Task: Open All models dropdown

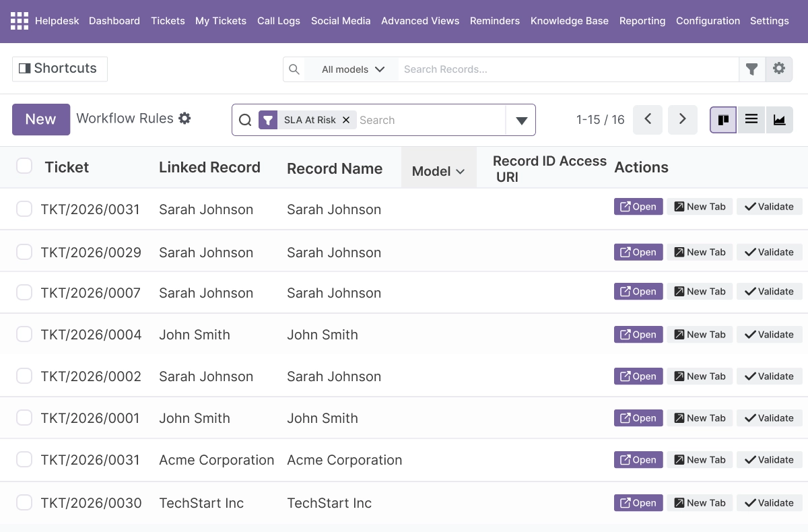Action: point(352,69)
